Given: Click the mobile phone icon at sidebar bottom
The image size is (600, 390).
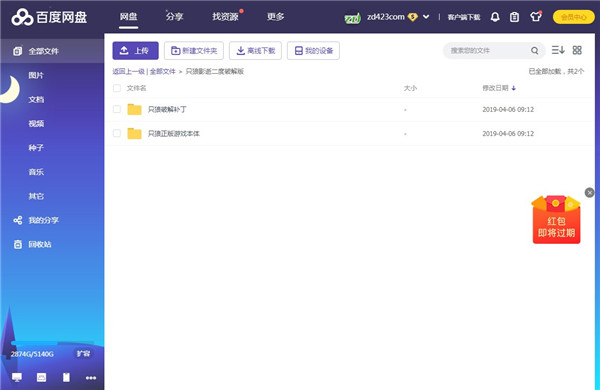Looking at the screenshot, I should 66,377.
